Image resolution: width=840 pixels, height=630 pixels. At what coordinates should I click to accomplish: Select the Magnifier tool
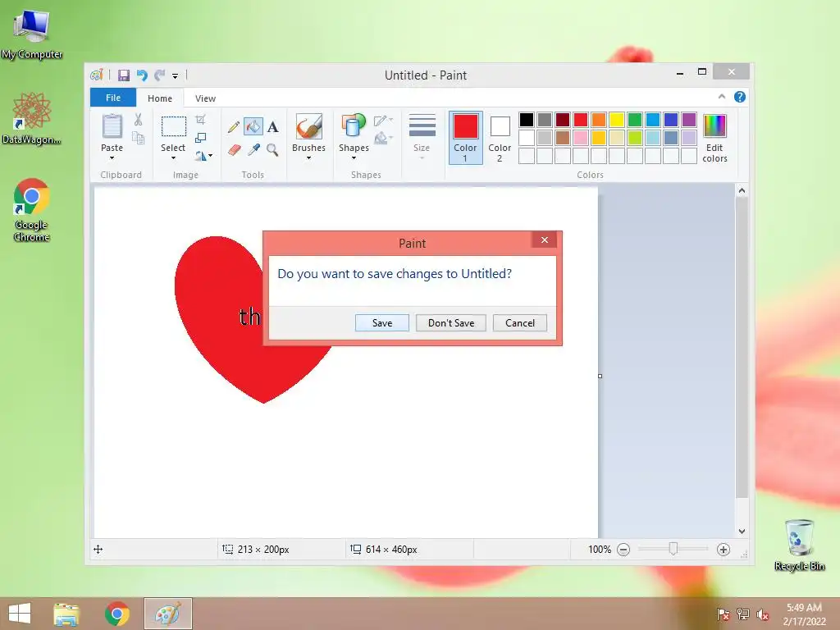tap(272, 150)
